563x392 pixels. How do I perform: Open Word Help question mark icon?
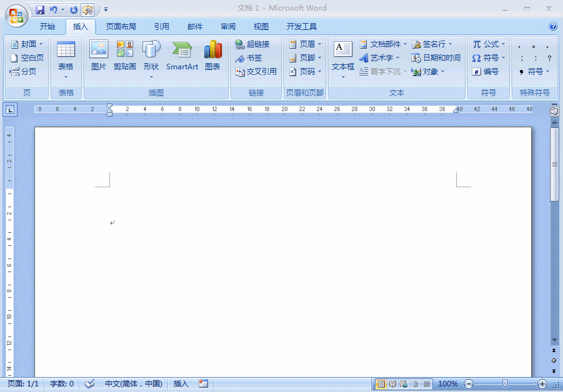pos(553,26)
